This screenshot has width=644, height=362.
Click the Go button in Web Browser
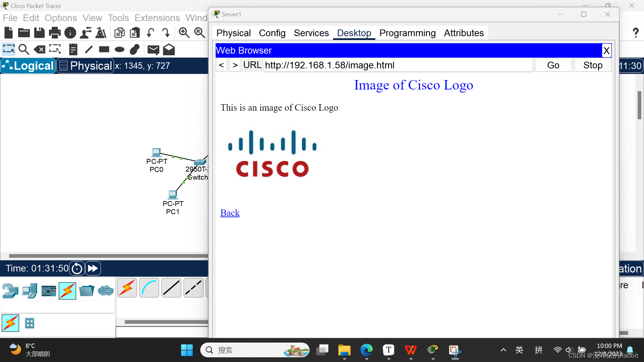553,65
